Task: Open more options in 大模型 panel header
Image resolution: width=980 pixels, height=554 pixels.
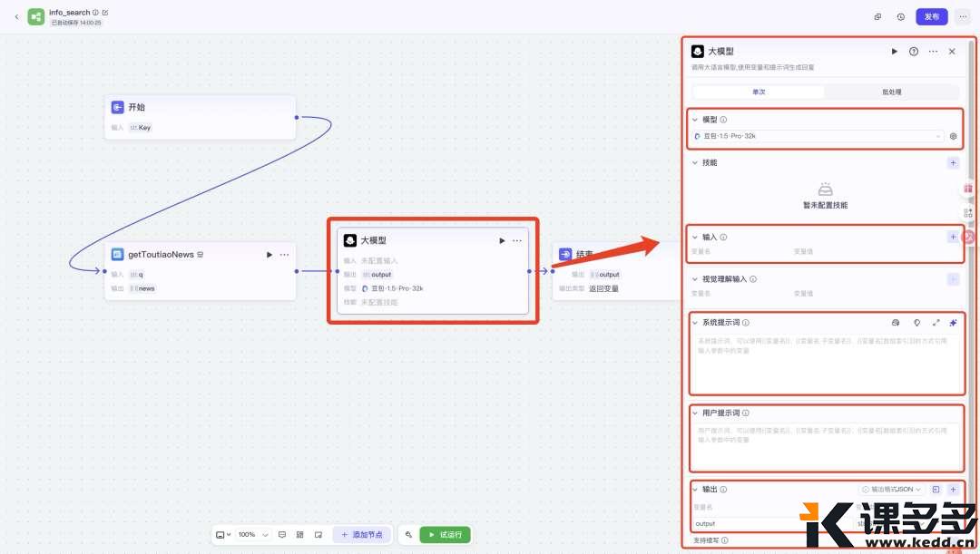Action: [x=933, y=51]
